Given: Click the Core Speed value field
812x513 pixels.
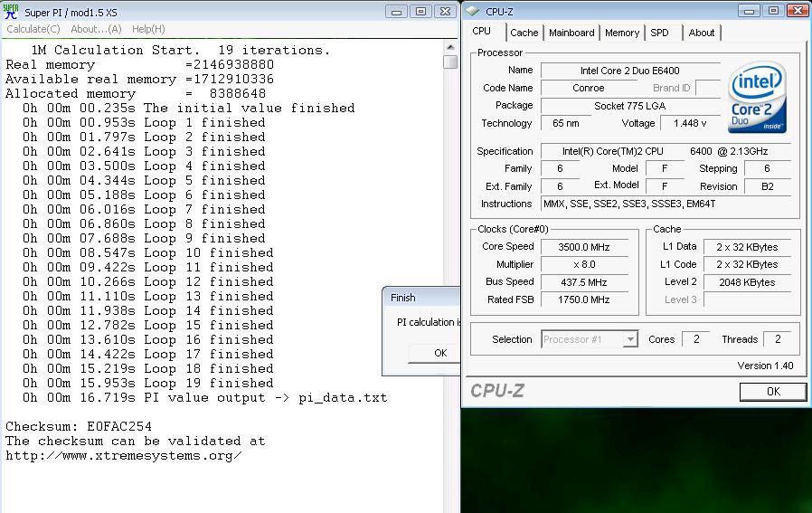Looking at the screenshot, I should click(590, 247).
